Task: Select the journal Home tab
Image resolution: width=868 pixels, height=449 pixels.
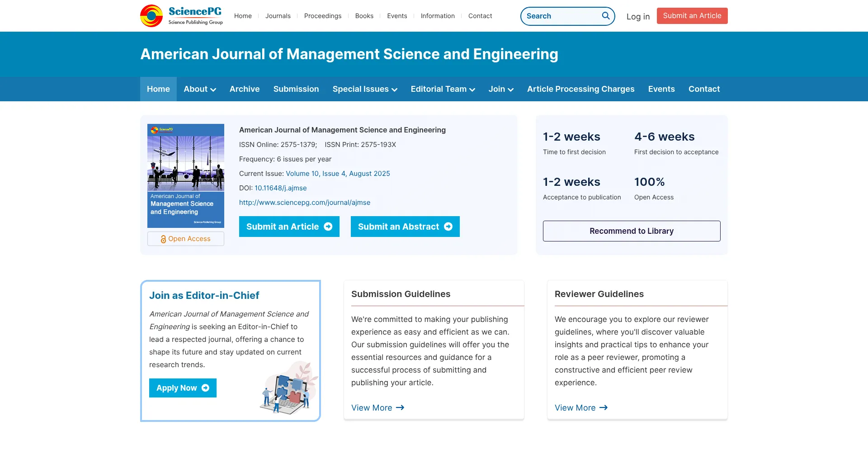Action: click(x=158, y=89)
